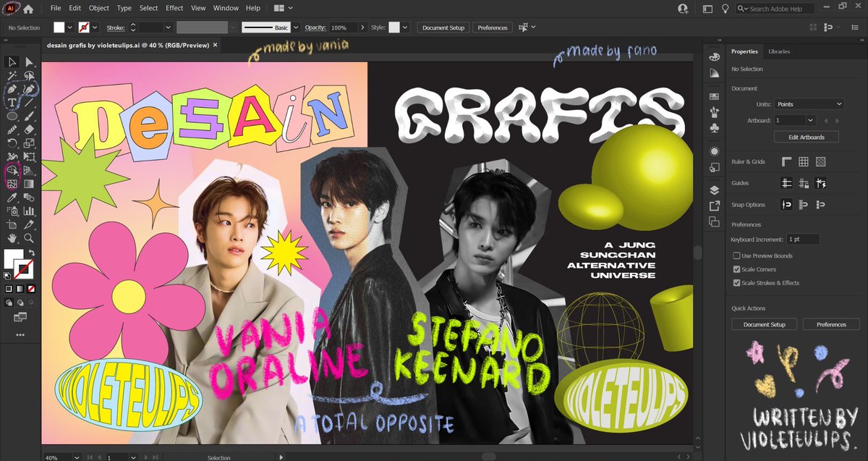Open the Basic brush definition dropdown
The height and width of the screenshot is (461, 868).
295,28
